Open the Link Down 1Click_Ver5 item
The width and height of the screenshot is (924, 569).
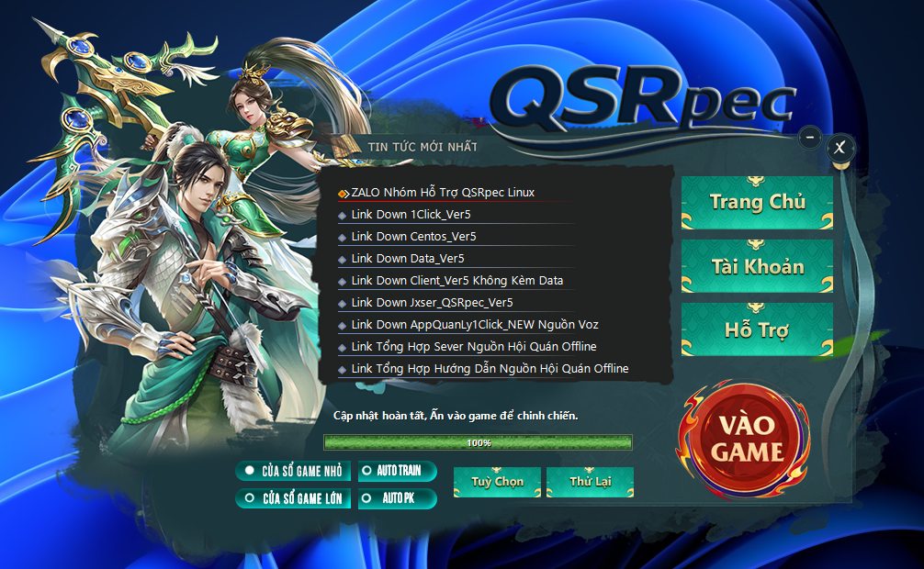pos(411,215)
